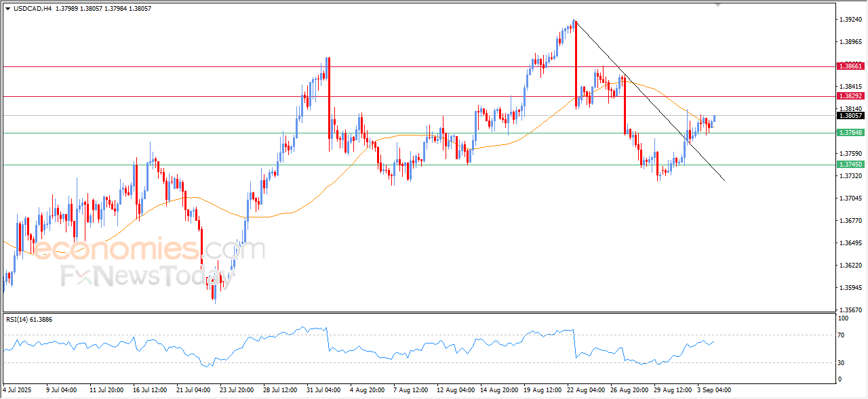Click 1.36770 on the price axis
This screenshot has width=868, height=399.
tap(850, 221)
